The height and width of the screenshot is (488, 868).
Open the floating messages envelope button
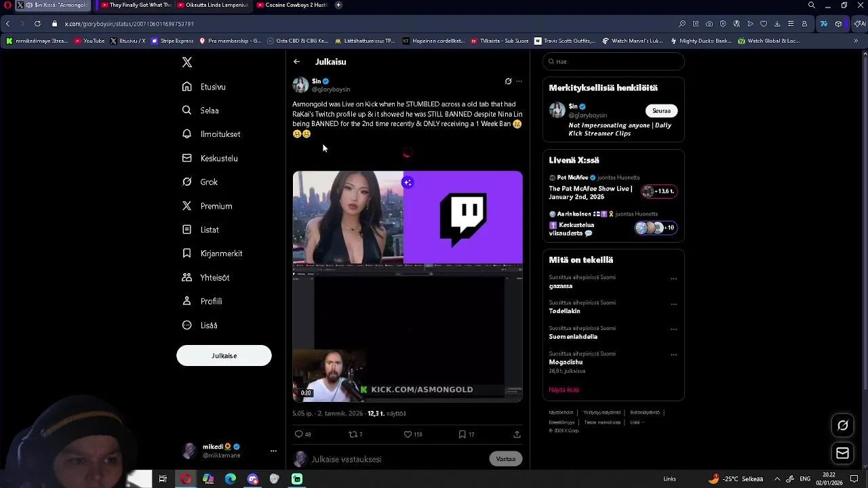843,453
